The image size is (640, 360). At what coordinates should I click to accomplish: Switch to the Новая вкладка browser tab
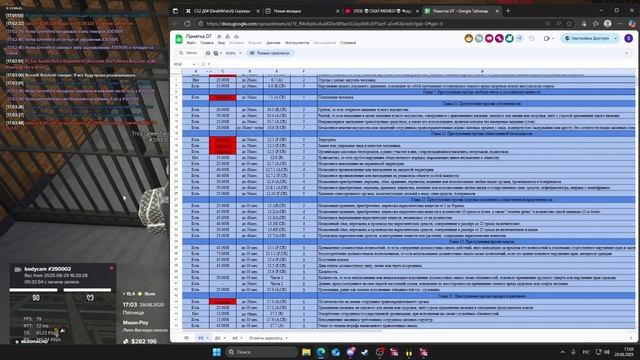pyautogui.click(x=302, y=11)
